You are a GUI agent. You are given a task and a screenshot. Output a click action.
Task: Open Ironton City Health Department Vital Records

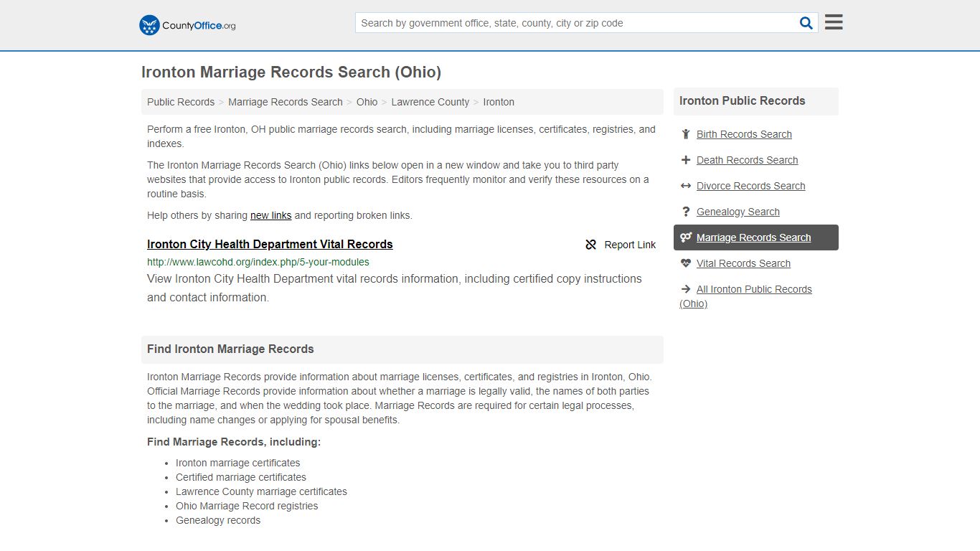[x=270, y=244]
